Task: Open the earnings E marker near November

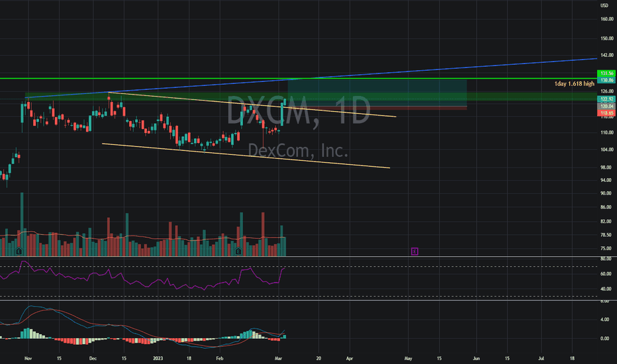Action: click(x=19, y=251)
